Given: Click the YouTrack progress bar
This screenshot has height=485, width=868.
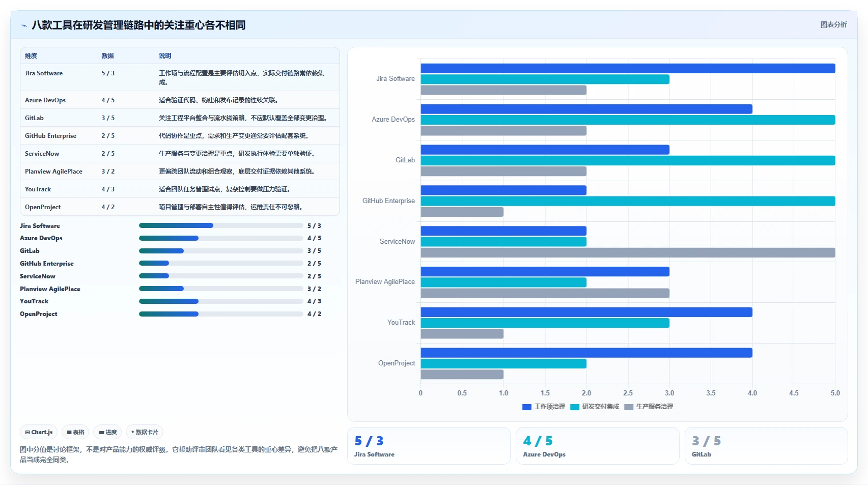Looking at the screenshot, I should click(221, 301).
